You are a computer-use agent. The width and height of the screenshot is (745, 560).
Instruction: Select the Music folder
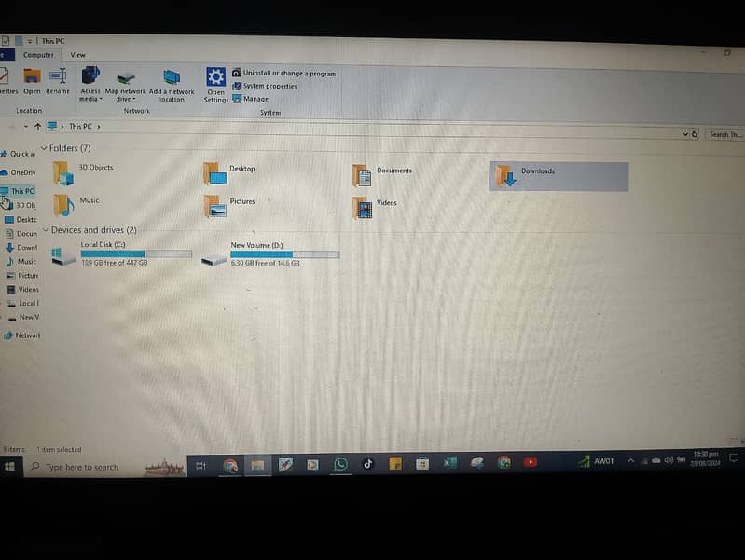(76, 205)
